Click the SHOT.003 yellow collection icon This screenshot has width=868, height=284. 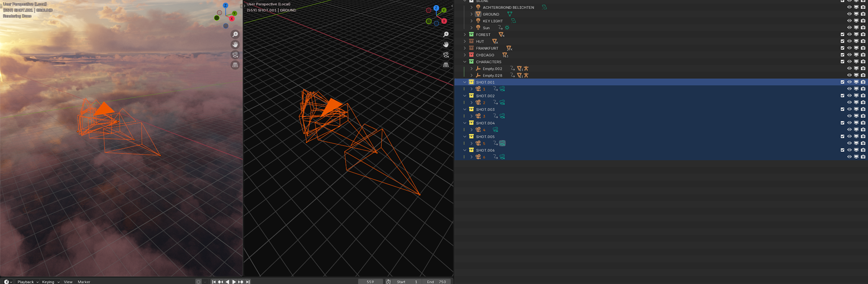(472, 109)
